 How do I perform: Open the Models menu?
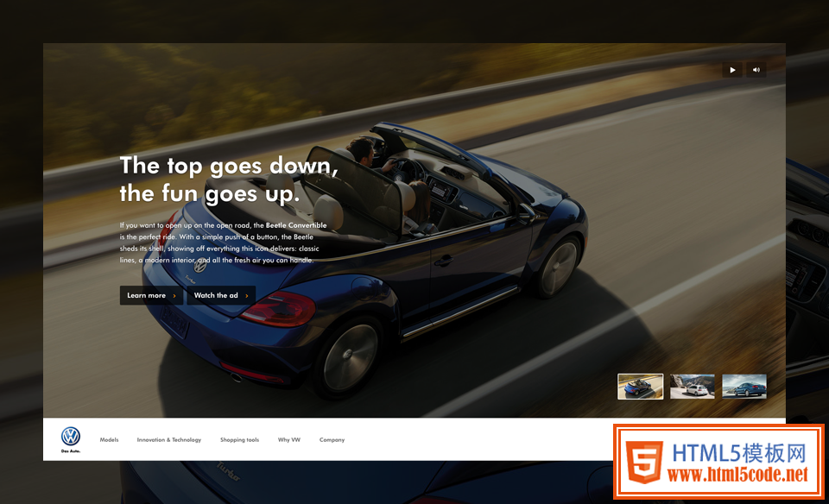pos(109,439)
